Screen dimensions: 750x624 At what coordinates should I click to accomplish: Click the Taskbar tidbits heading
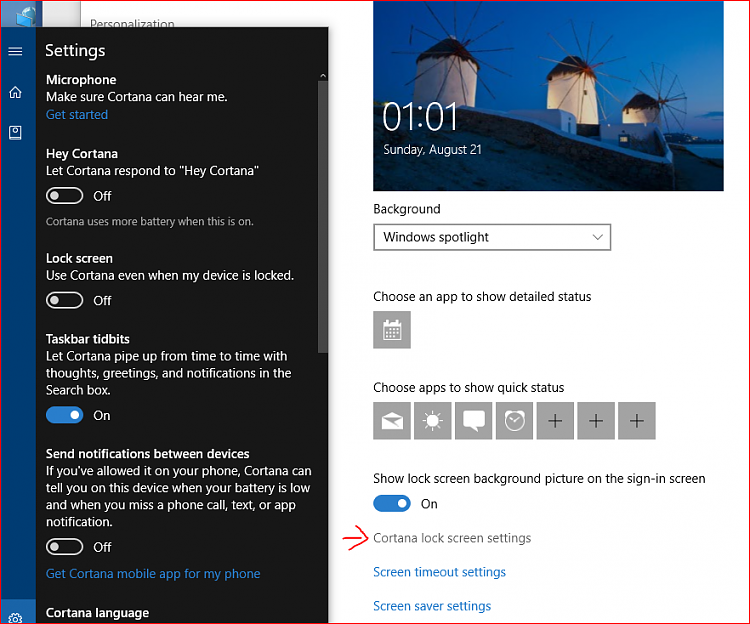tap(88, 339)
